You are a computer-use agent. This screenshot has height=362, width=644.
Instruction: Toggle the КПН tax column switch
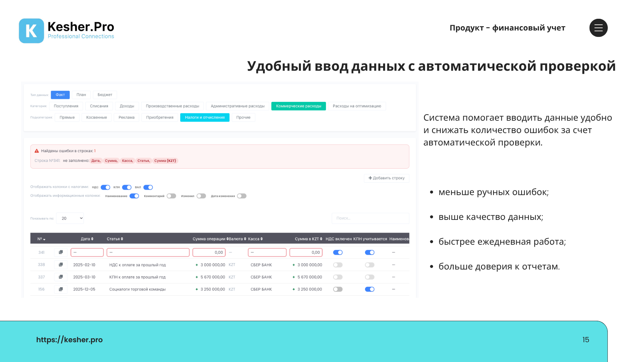tap(127, 187)
